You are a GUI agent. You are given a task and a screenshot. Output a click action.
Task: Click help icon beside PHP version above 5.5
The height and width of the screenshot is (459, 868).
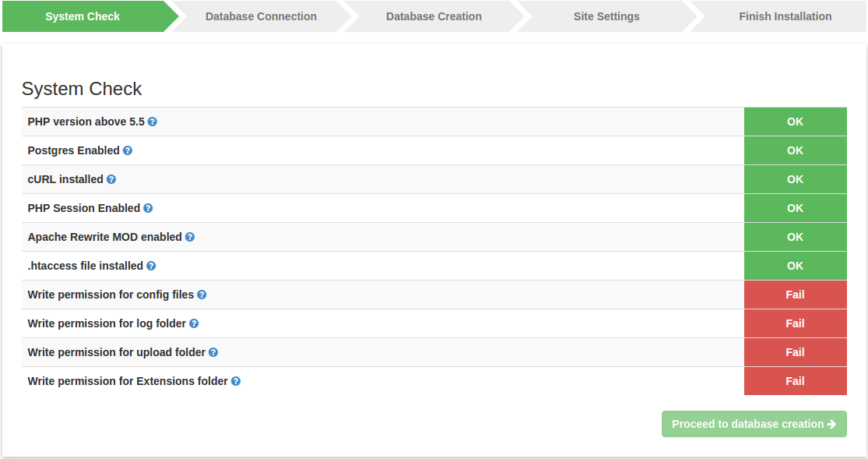click(153, 122)
